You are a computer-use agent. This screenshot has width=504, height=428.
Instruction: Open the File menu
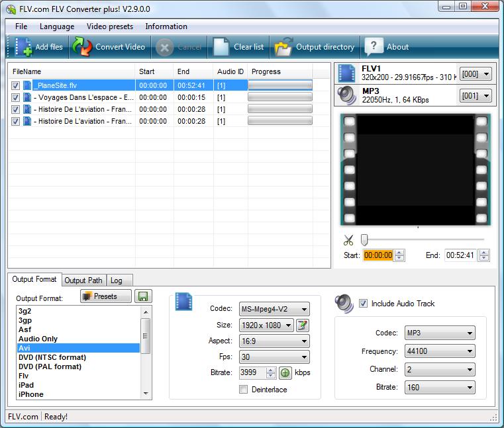pos(21,26)
